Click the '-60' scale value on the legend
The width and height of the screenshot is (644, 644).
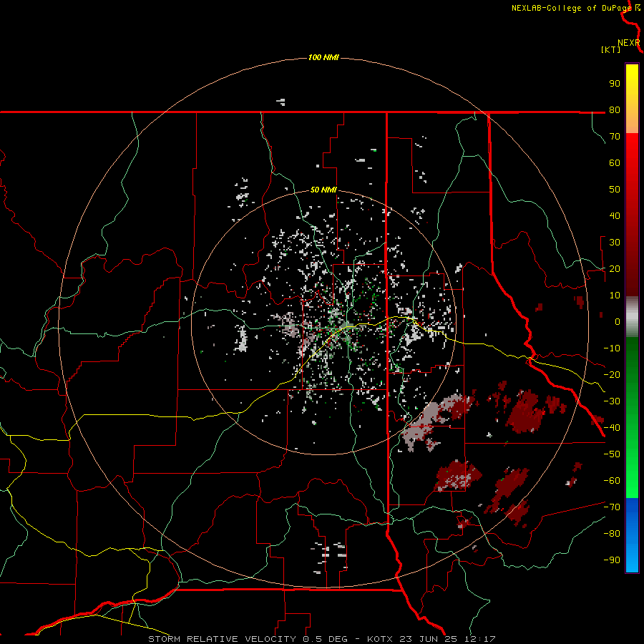click(612, 481)
